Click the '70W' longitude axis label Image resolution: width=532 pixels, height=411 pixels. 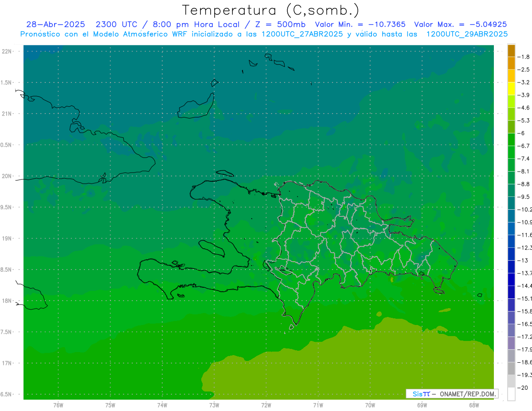coord(370,405)
